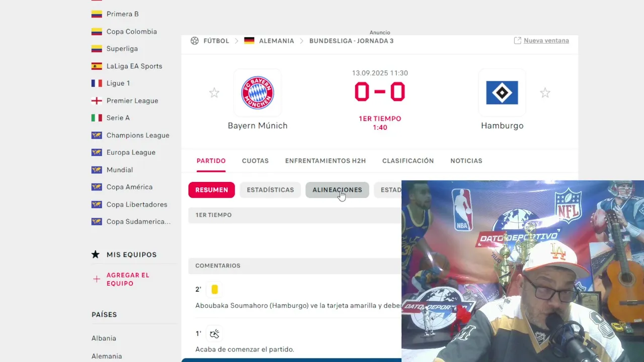Image resolution: width=644 pixels, height=362 pixels.
Task: Open Copa América link
Action: (x=129, y=187)
